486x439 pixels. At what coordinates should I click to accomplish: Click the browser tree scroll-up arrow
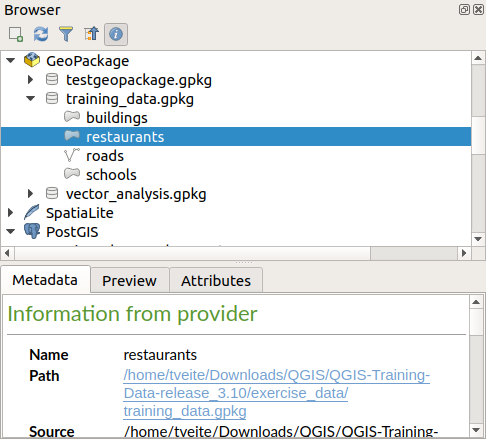[478, 58]
